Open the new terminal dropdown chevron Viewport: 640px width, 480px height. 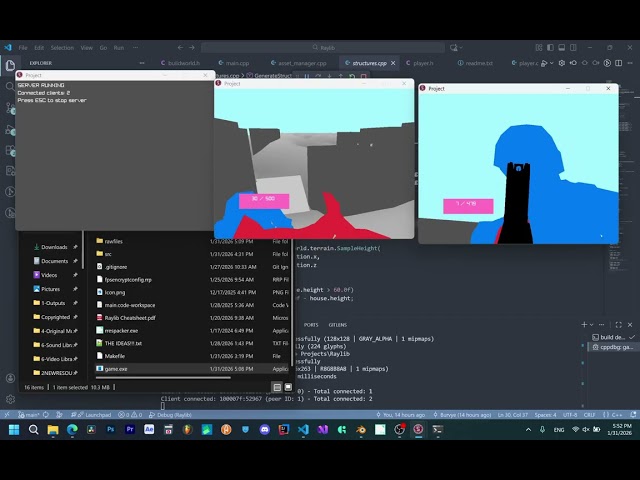pos(591,324)
